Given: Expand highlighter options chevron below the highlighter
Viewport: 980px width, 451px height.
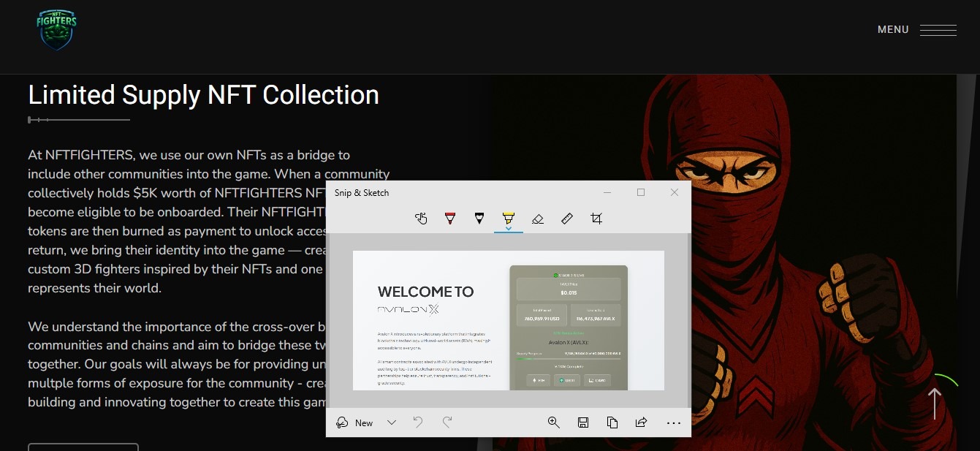Looking at the screenshot, I should click(x=509, y=228).
